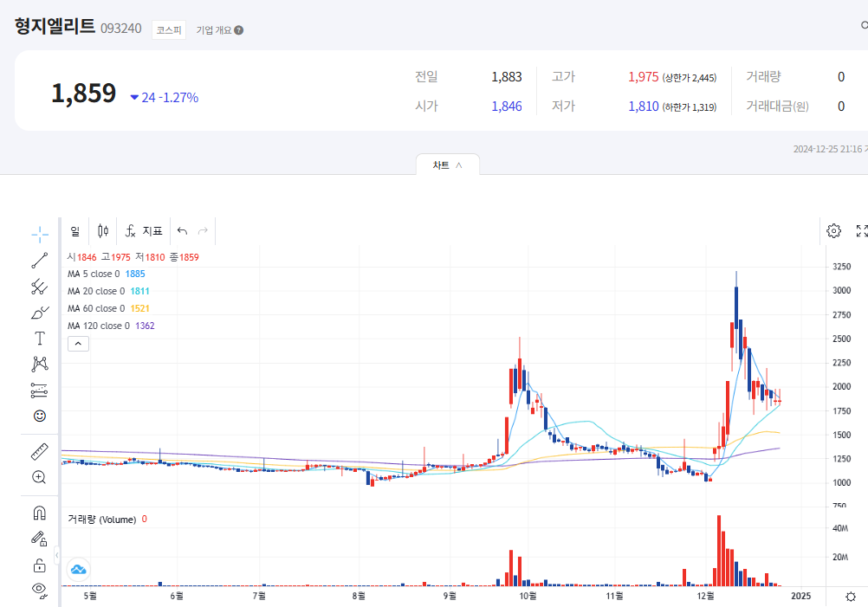Select the trend line drawing tool
This screenshot has width=868, height=607.
pos(39,261)
